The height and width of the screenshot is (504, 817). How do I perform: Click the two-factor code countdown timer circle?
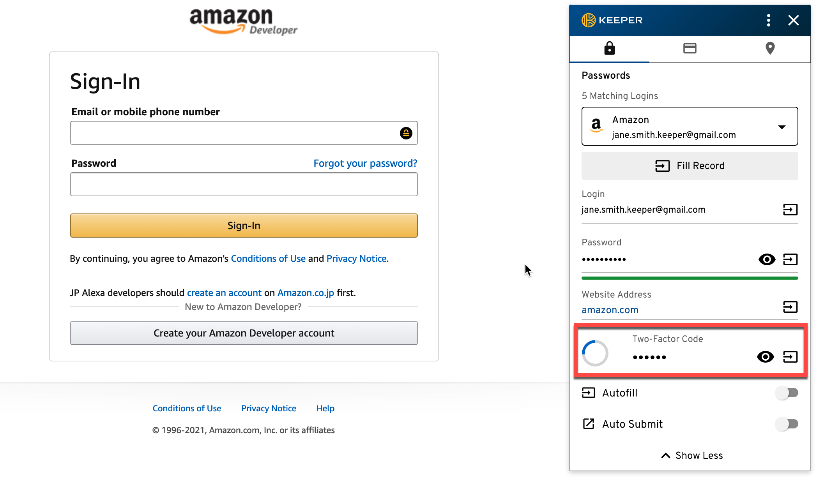point(595,353)
